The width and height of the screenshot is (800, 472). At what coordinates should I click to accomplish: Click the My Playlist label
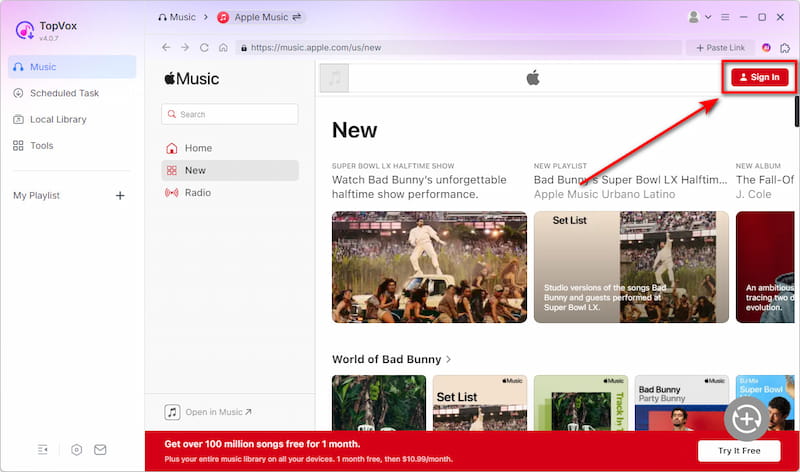[36, 195]
